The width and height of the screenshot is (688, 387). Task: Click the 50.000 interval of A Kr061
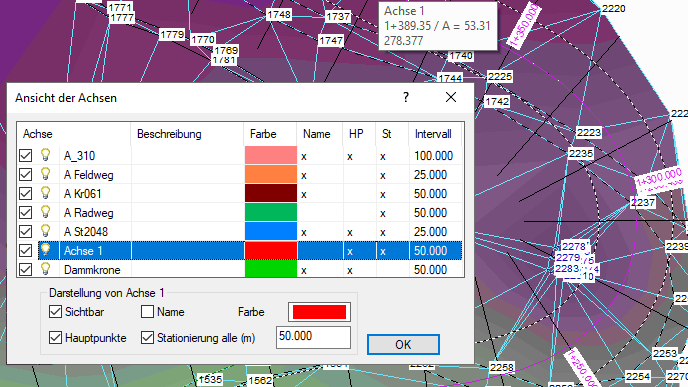point(430,194)
